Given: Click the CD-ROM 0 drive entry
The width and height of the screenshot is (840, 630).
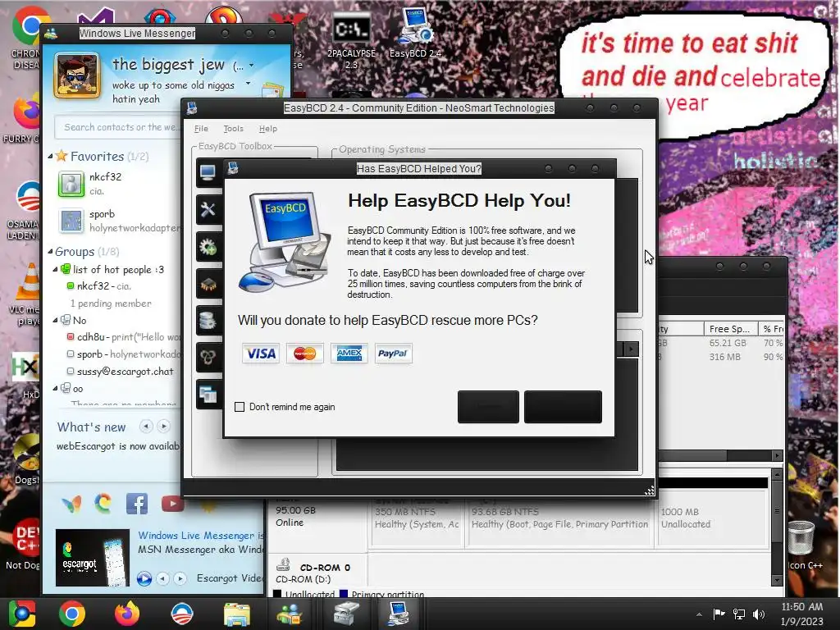Looking at the screenshot, I should click(317, 572).
